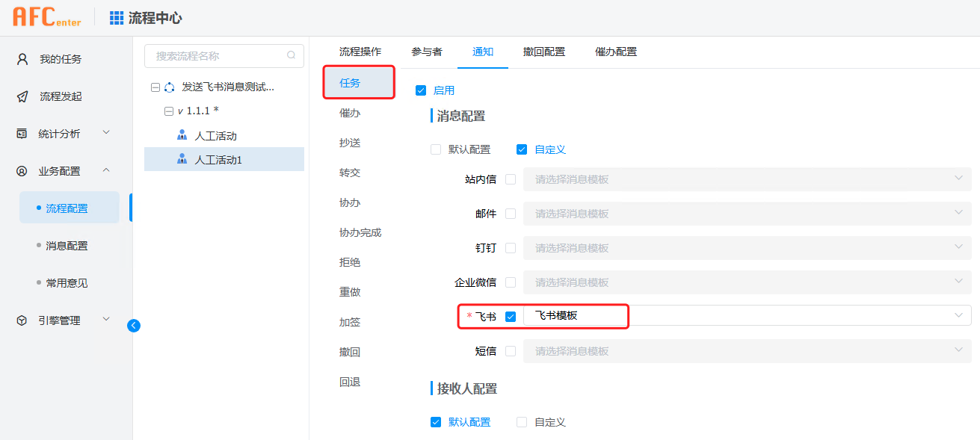Check the 默认配置 box under 消息配置
The image size is (980, 440).
436,149
